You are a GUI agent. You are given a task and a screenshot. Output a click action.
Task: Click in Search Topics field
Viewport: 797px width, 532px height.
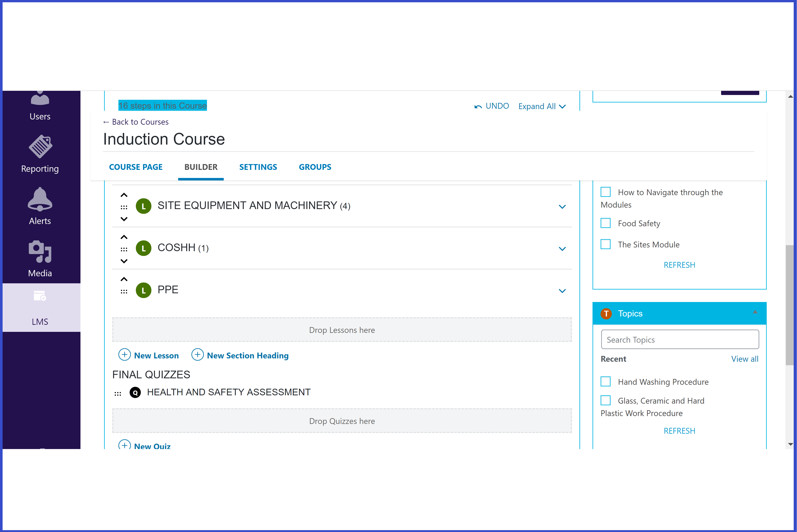pos(680,339)
